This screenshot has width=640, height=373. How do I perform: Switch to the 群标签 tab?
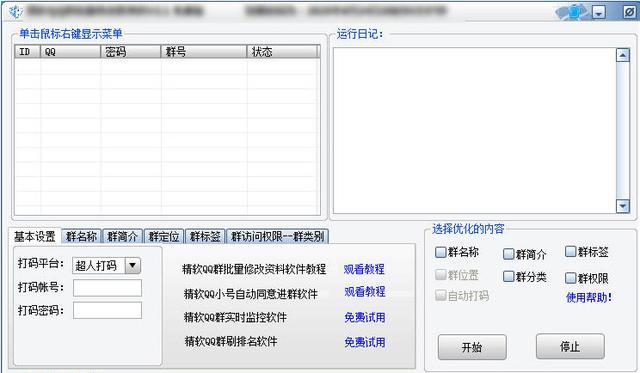pyautogui.click(x=205, y=236)
